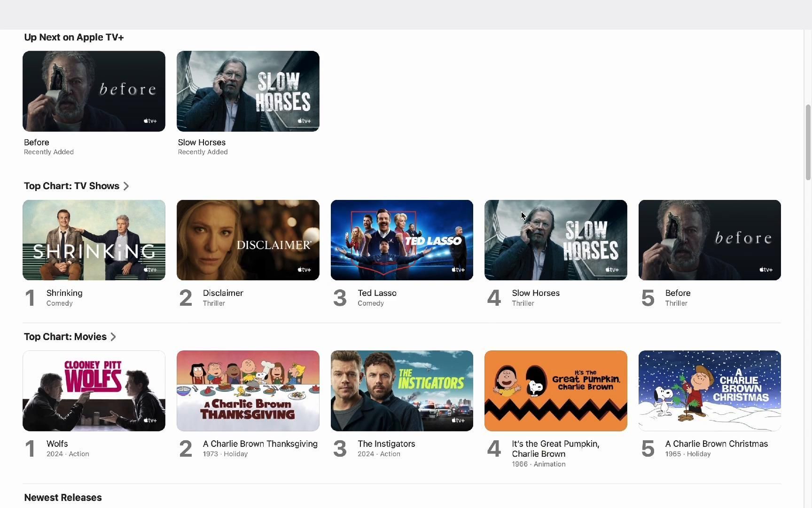Open the Shrinking poster in TV Shows chart
Image resolution: width=812 pixels, height=508 pixels.
(x=94, y=240)
